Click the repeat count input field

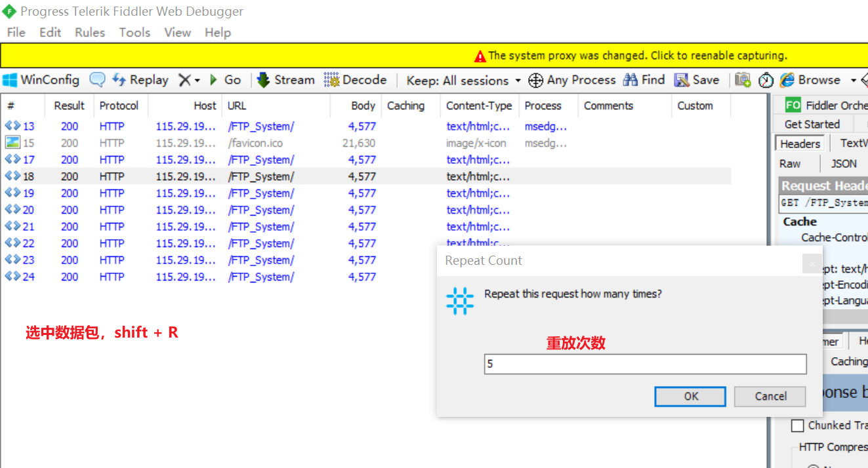tap(645, 364)
